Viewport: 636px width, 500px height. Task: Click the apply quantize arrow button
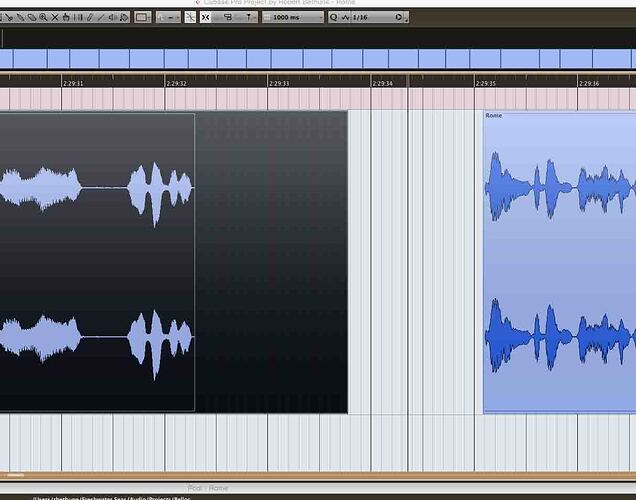click(x=399, y=17)
